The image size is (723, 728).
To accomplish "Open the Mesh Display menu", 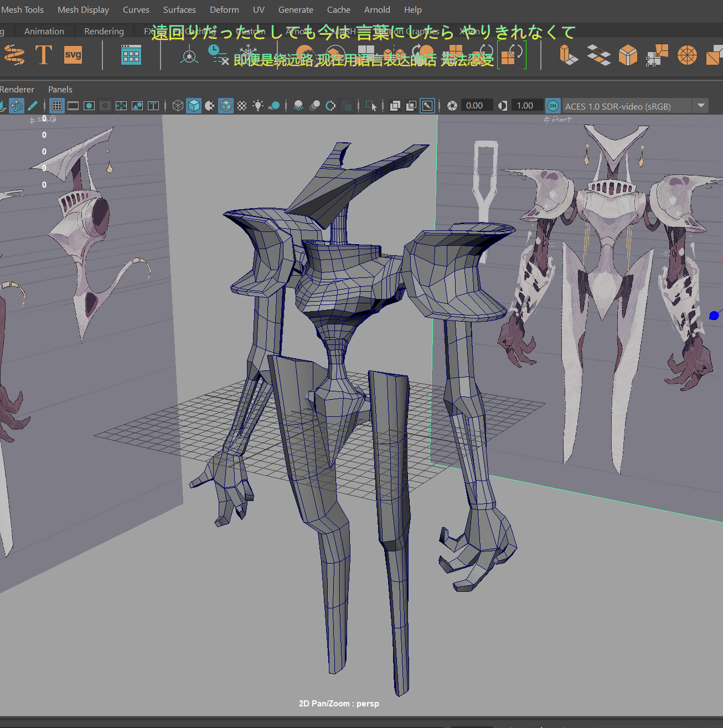I will click(x=83, y=9).
